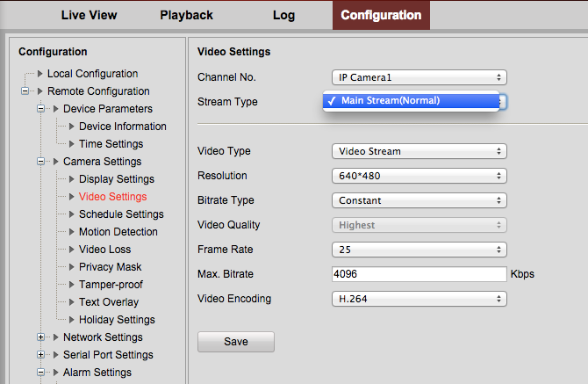Viewport: 588px width, 384px height.
Task: Select Main Stream(Normal) option
Action: pos(411,100)
